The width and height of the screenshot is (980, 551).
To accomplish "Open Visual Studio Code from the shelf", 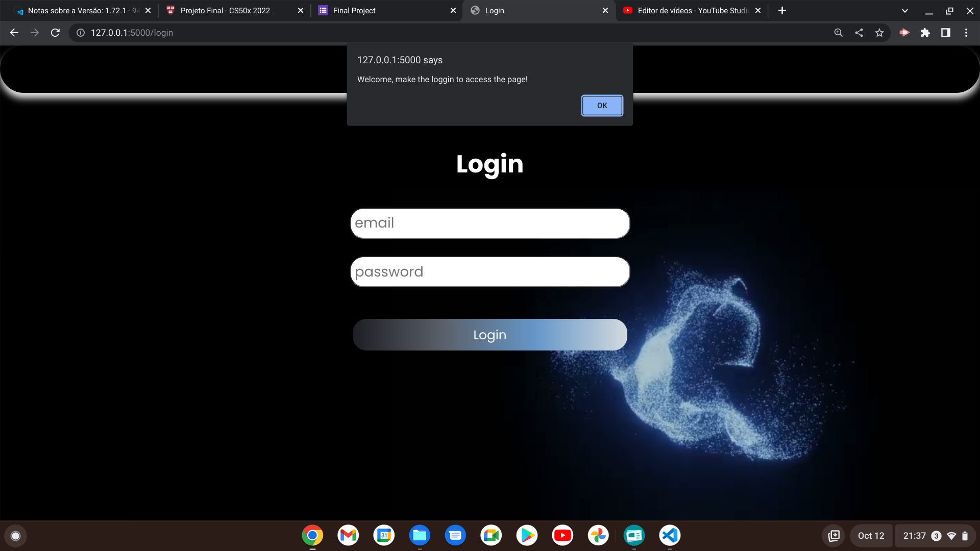I will point(669,535).
